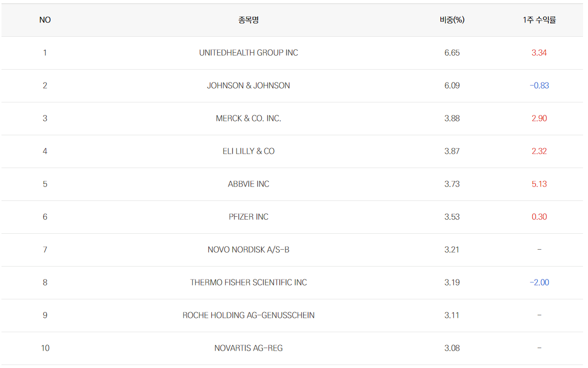Click weight value 3.19
Image resolution: width=588 pixels, height=368 pixels.
(x=452, y=282)
